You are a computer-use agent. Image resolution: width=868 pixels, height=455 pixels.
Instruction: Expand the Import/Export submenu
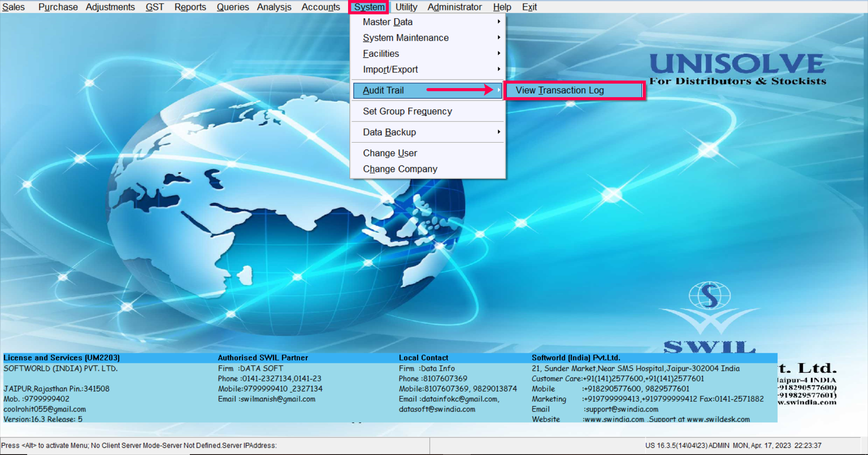[428, 69]
